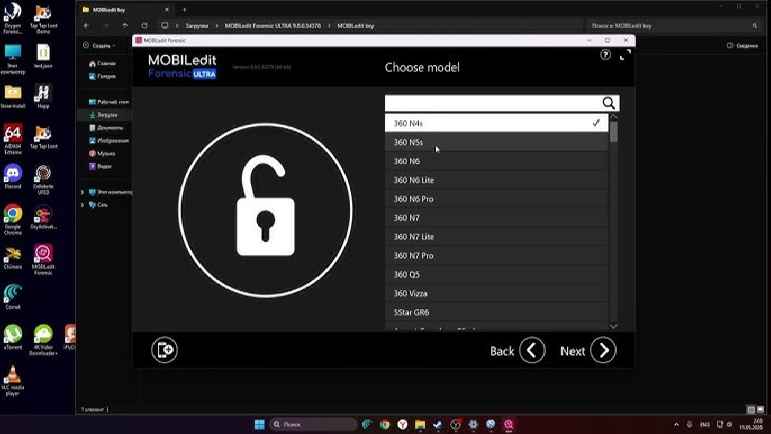Open the Create new dropdown in Explorer
Viewport: 771px width, 434px height.
tap(99, 45)
